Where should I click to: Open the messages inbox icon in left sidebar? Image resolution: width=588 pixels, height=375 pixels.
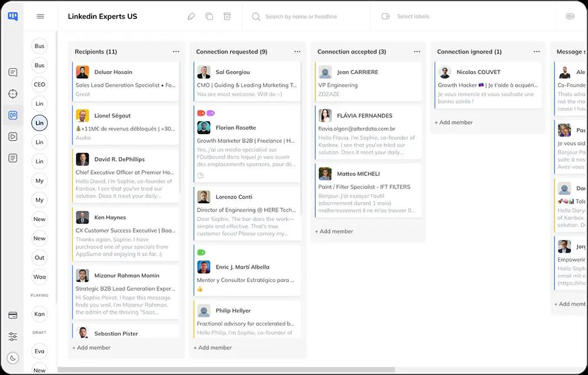pos(13,72)
